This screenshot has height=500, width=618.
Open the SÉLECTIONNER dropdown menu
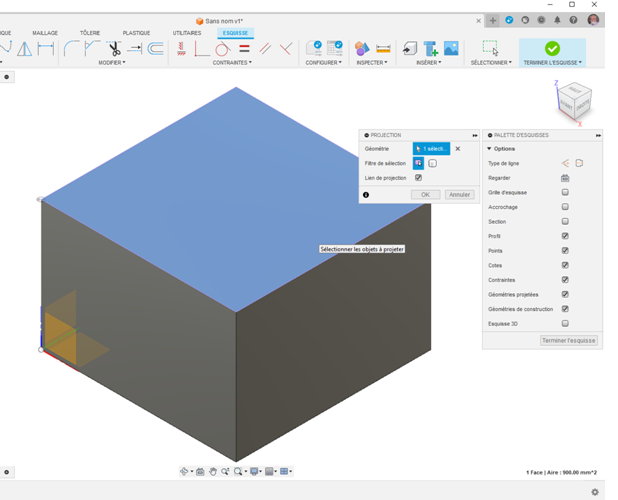[x=491, y=63]
